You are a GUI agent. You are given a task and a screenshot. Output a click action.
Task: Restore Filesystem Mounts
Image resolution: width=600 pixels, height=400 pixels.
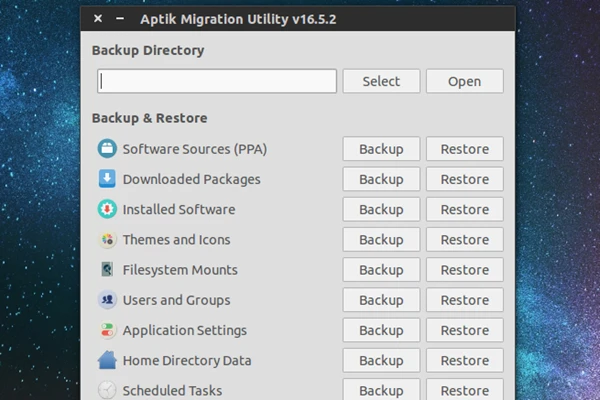465,270
